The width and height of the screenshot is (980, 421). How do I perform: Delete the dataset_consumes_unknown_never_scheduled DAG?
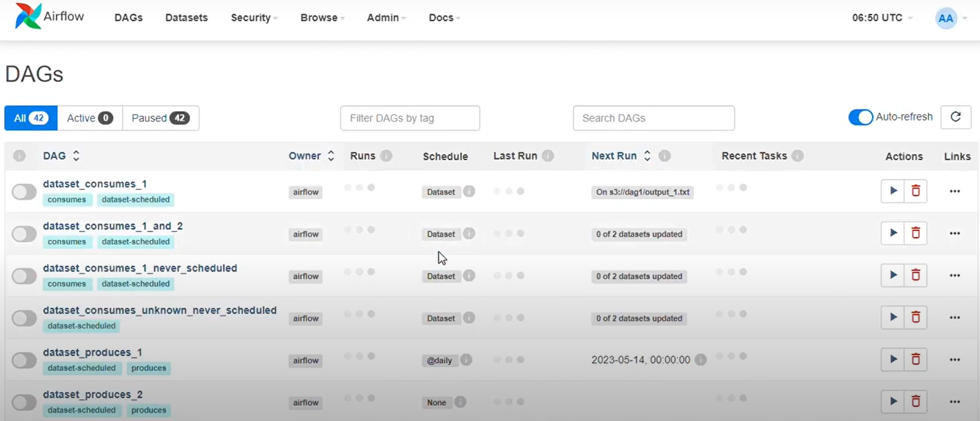click(916, 318)
